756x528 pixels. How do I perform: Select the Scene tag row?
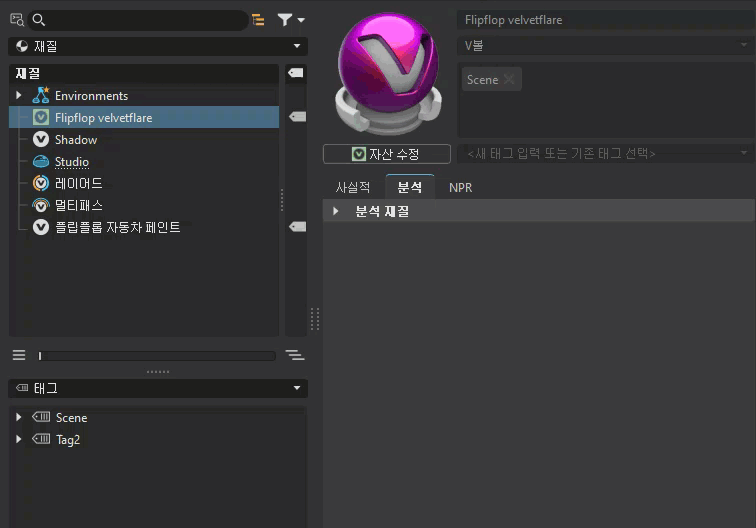click(158, 418)
